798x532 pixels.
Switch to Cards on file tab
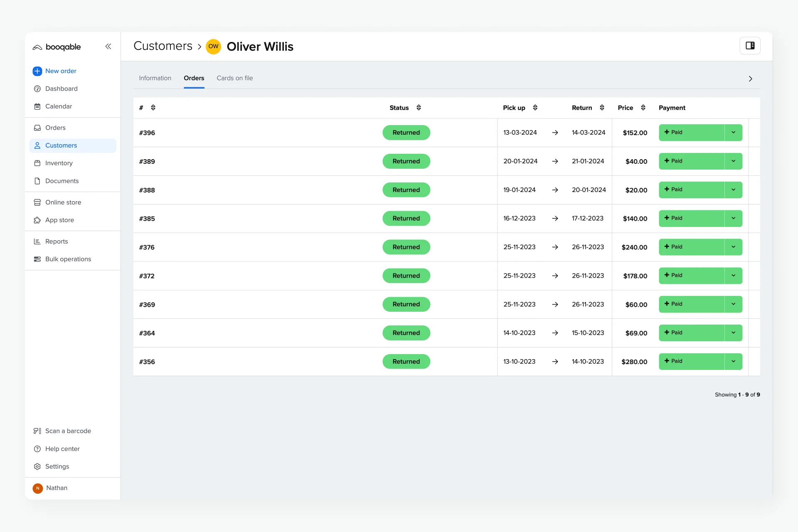click(234, 78)
